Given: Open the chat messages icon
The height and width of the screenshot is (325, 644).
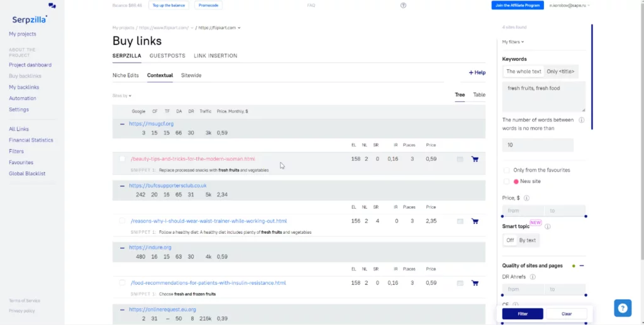Looking at the screenshot, I should point(52,6).
